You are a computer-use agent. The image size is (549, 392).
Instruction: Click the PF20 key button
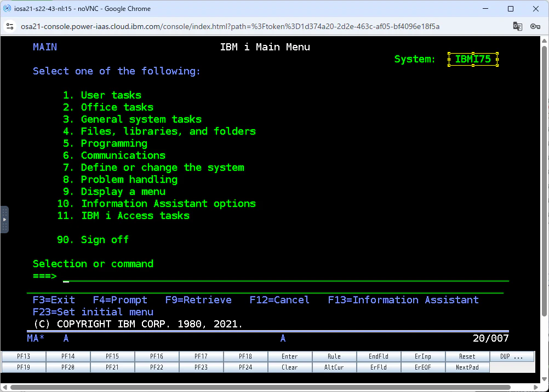pyautogui.click(x=68, y=367)
